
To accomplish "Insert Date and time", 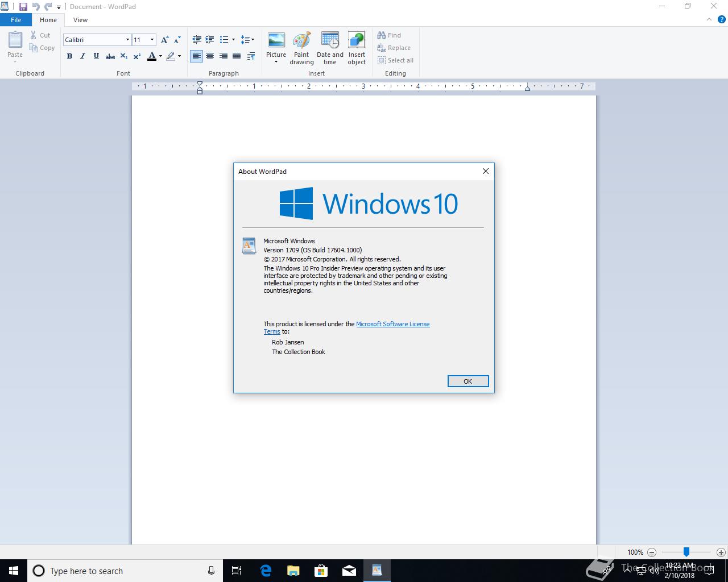I will [330, 48].
